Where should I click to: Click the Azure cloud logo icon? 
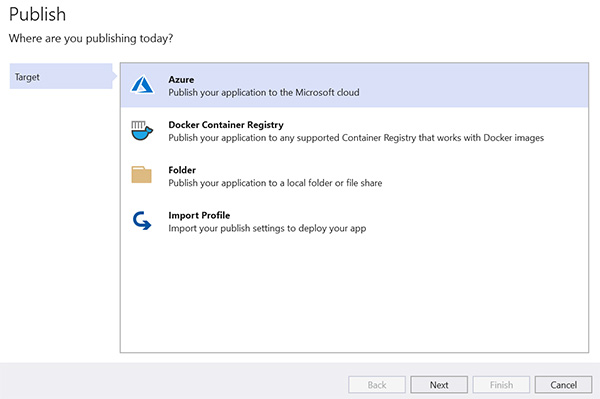[x=142, y=85]
